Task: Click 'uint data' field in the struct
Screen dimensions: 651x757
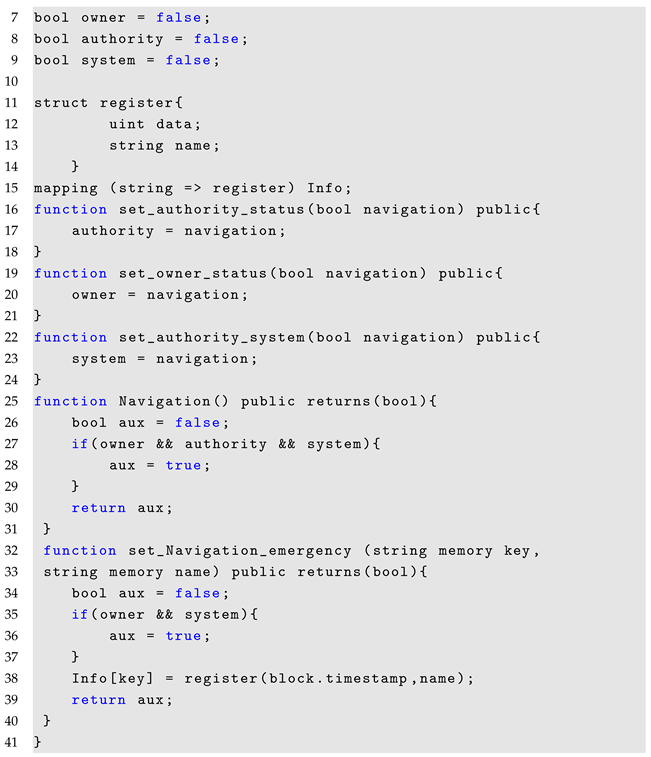Action: (155, 124)
